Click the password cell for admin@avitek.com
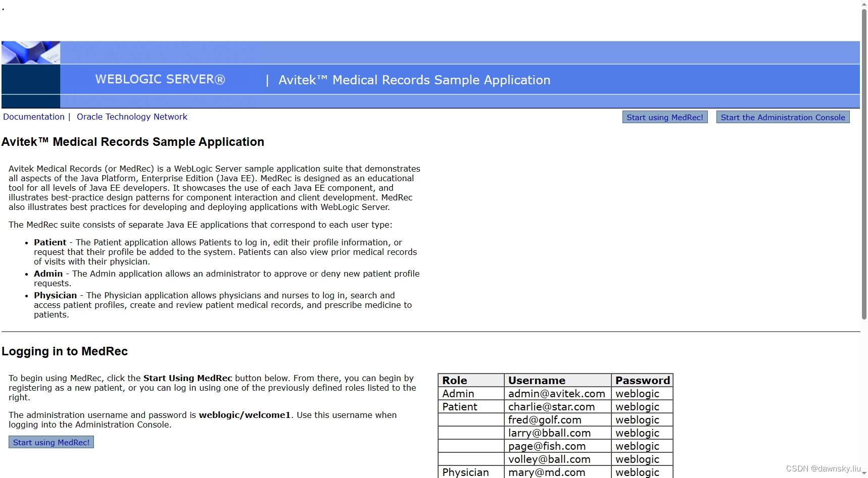Screen dimensions: 868x478 point(642,394)
